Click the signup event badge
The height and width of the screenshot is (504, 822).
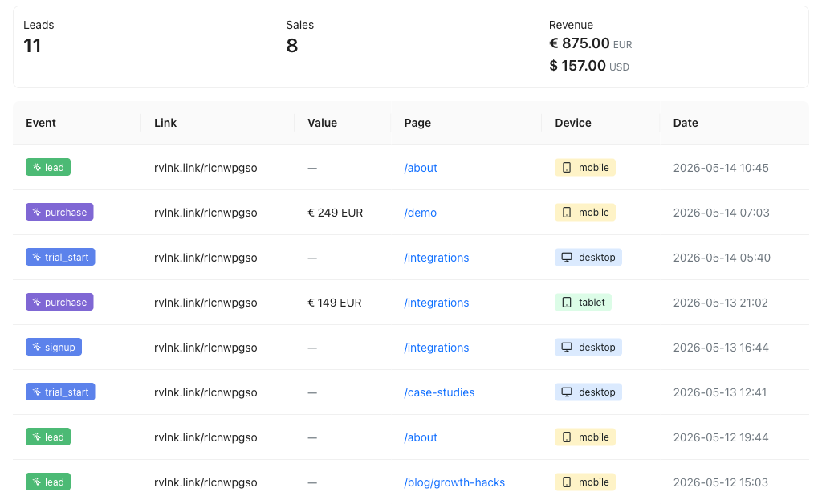point(54,348)
